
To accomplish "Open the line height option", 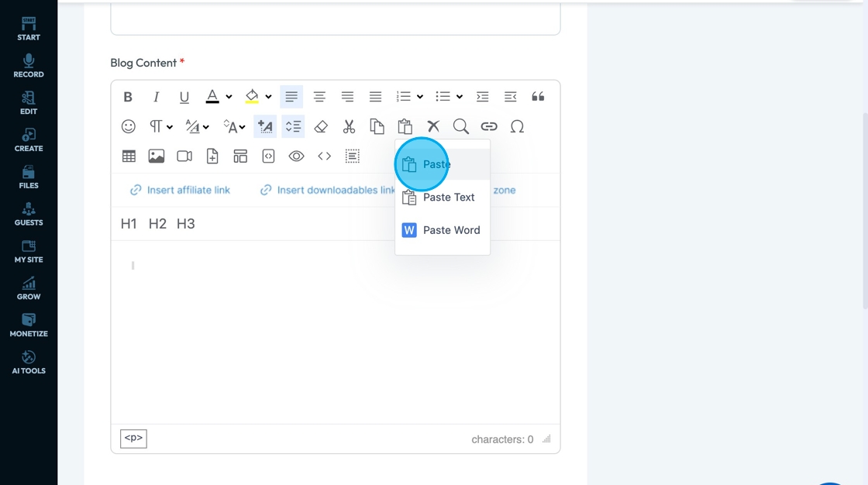I will 294,127.
